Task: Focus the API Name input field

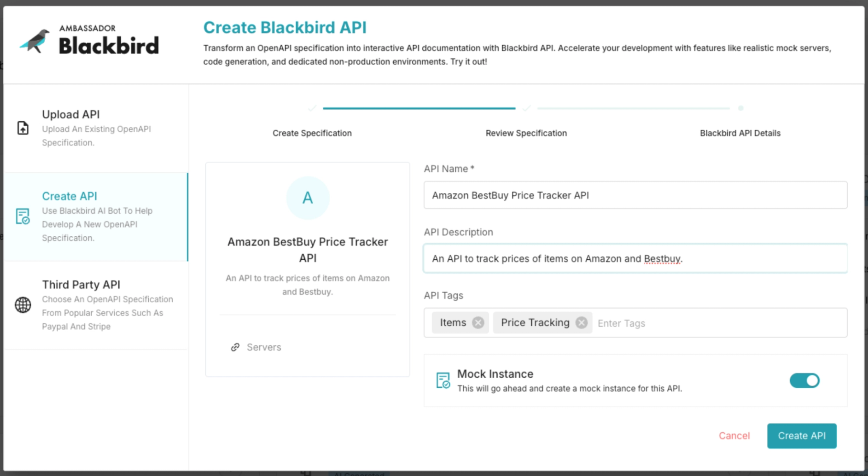Action: (x=635, y=195)
